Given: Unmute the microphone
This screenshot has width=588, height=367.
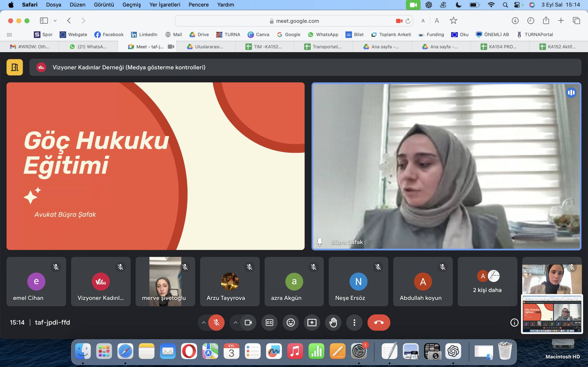Looking at the screenshot, I should point(216,323).
